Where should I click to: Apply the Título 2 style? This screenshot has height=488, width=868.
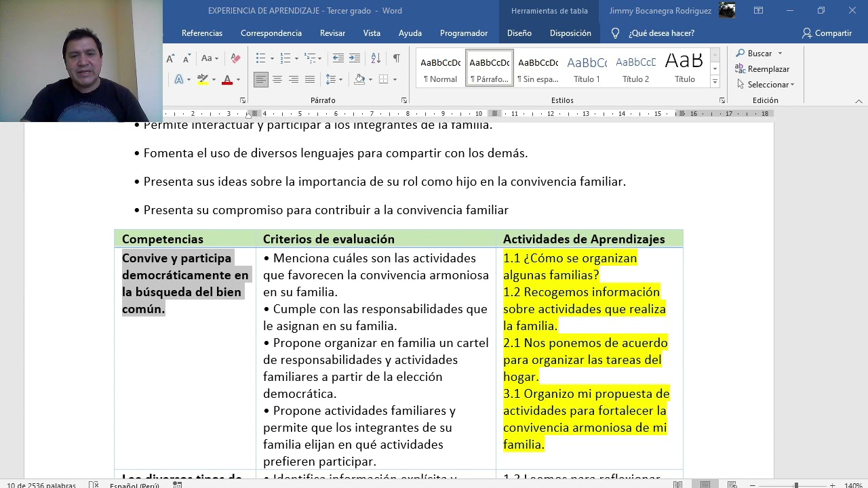pos(635,68)
